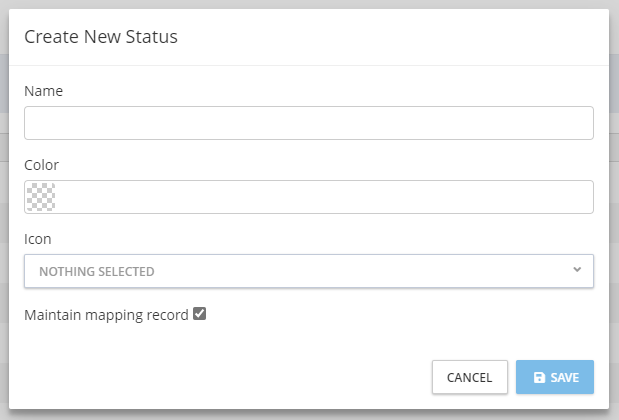619x420 pixels.
Task: Click the Color field label
Action: (42, 164)
